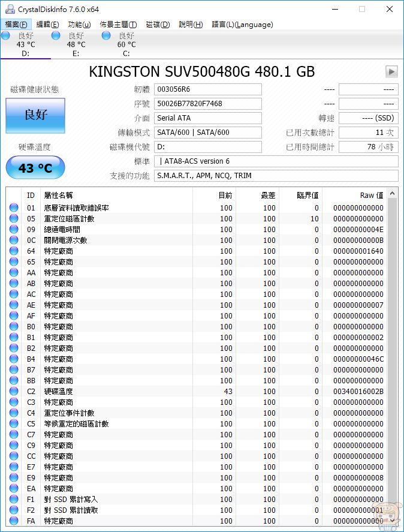Image resolution: width=404 pixels, height=532 pixels.
Task: Click status orb for attribute E9 row
Action: coord(14,477)
